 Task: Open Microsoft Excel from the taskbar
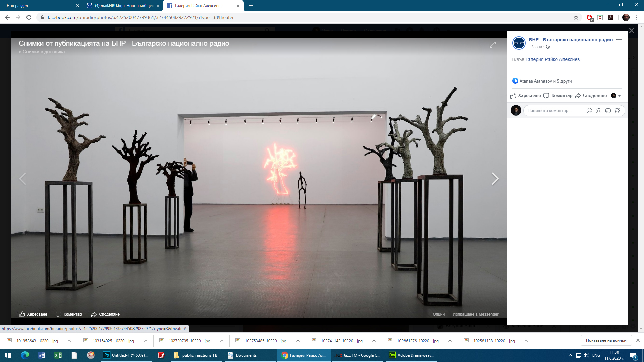(x=58, y=355)
